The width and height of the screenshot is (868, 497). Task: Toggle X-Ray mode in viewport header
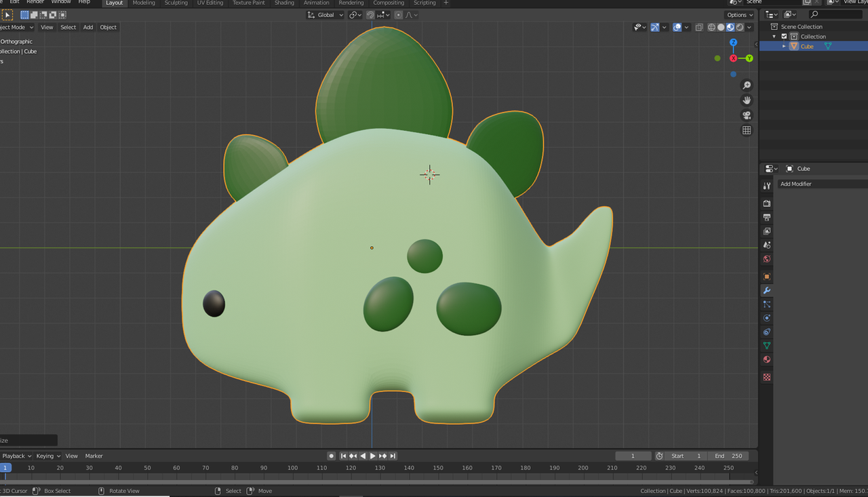point(698,27)
